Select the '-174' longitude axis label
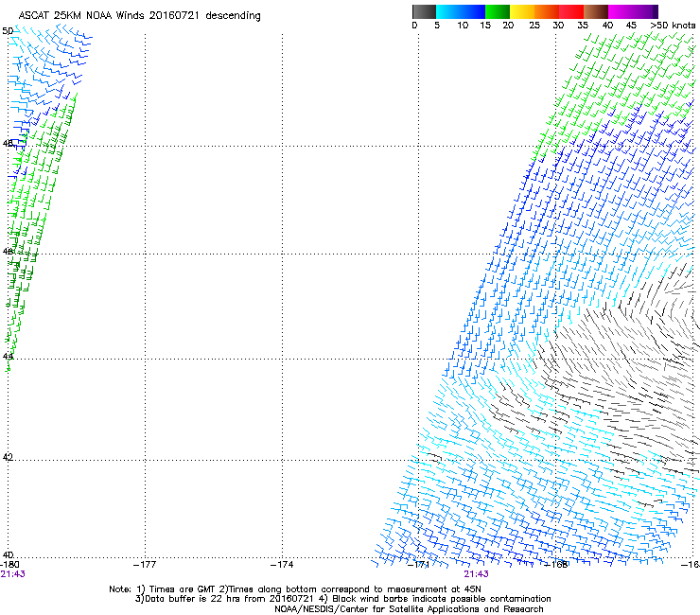This screenshot has width=700, height=615. [x=282, y=565]
